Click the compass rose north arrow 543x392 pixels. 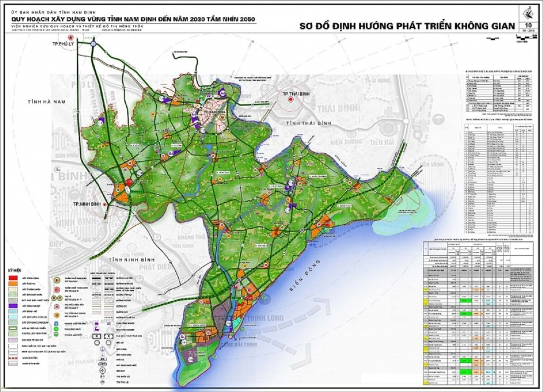click(527, 13)
